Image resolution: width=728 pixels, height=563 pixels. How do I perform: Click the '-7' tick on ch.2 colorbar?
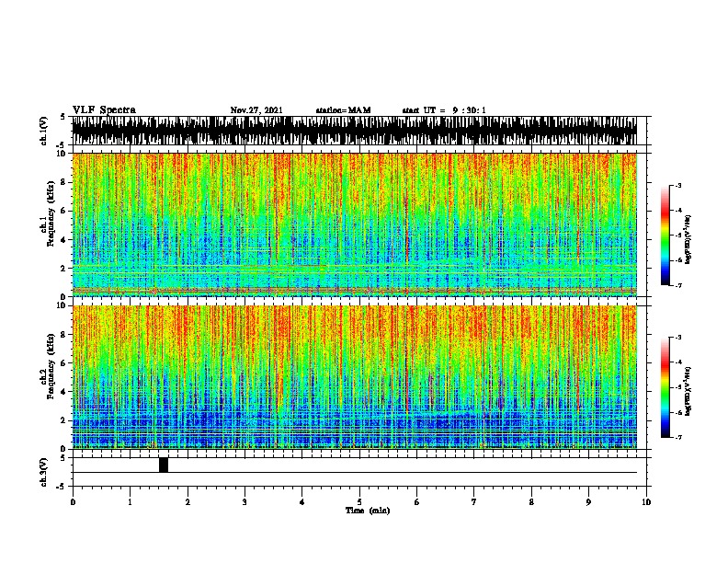(678, 437)
